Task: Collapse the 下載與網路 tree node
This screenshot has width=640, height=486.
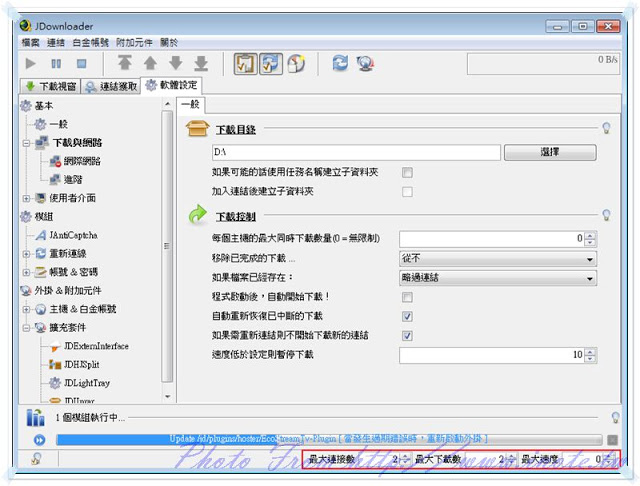Action: click(x=27, y=143)
